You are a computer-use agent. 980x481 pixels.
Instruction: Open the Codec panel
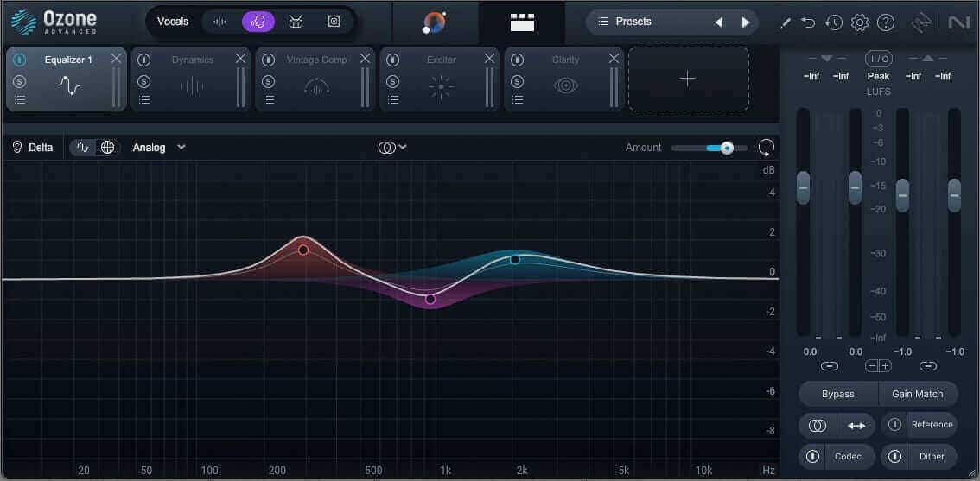click(848, 457)
